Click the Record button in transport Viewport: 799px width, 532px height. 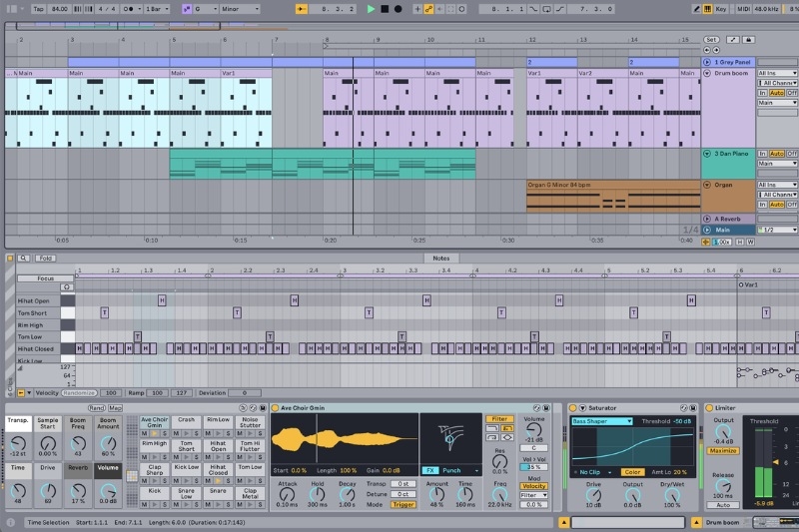(x=398, y=9)
